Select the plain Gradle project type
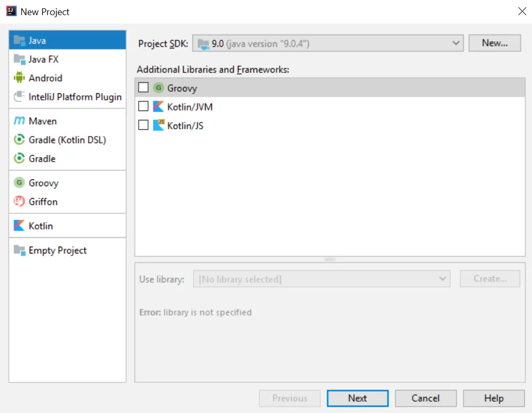 pyautogui.click(x=67, y=159)
